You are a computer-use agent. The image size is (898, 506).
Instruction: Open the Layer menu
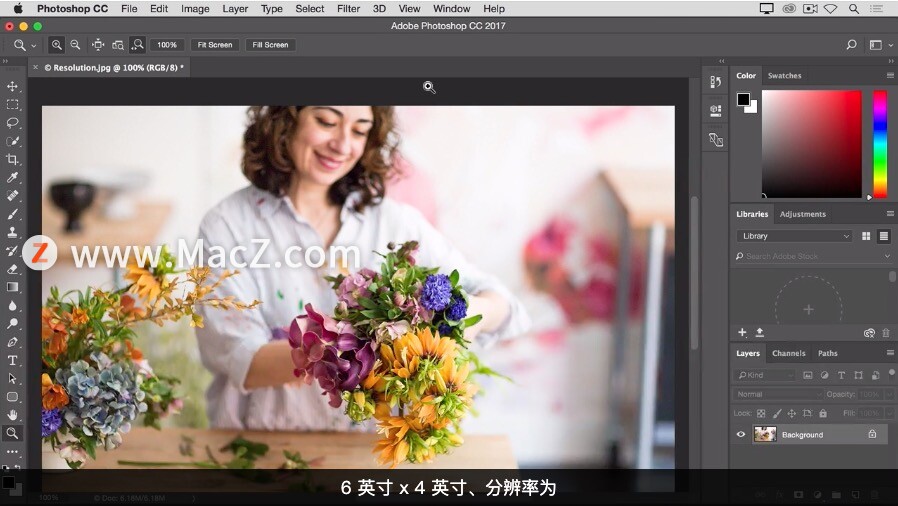235,9
